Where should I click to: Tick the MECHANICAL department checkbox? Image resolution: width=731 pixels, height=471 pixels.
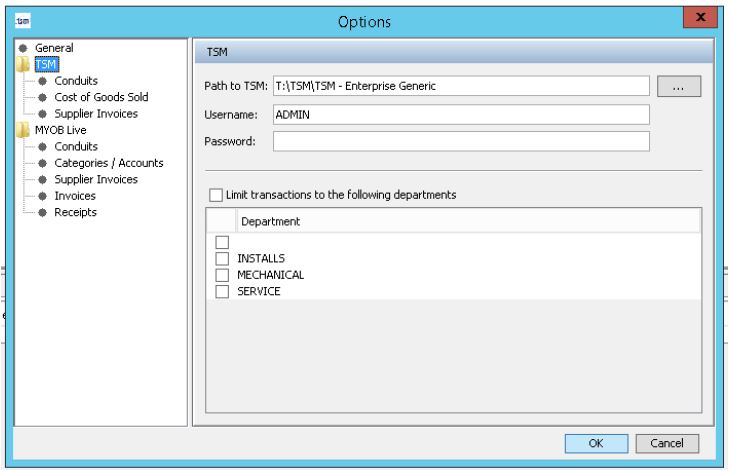click(222, 275)
